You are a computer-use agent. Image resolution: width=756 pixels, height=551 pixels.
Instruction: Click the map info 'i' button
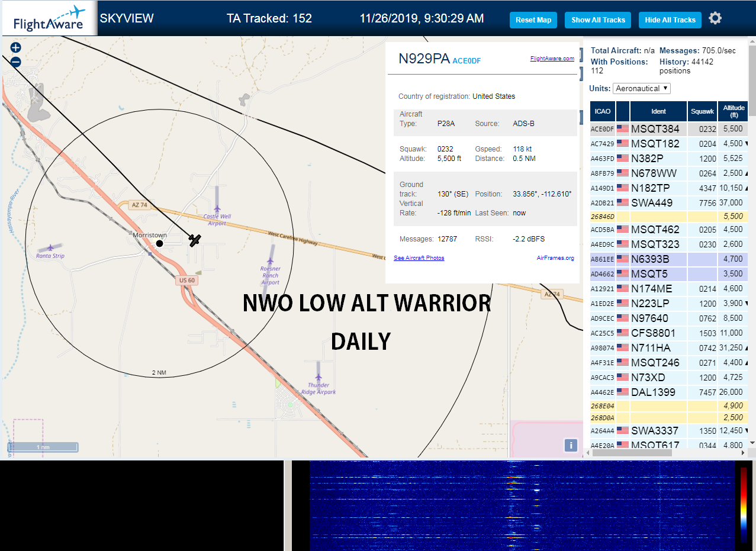tap(571, 445)
